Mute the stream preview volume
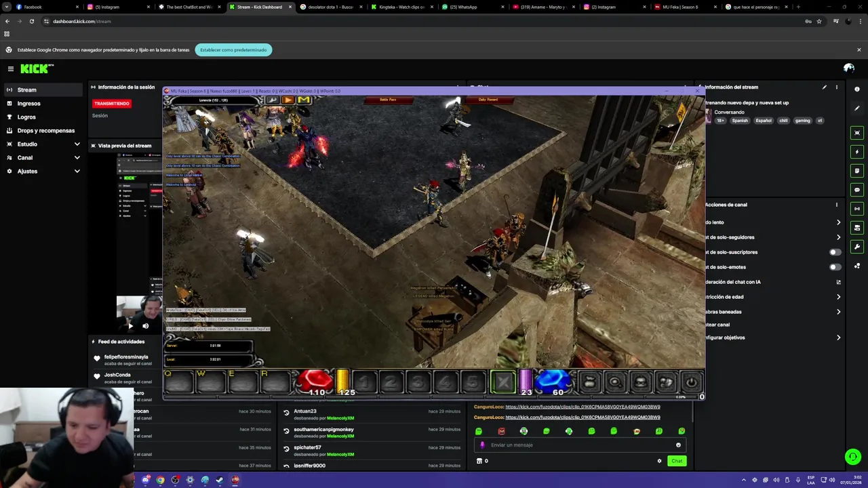The height and width of the screenshot is (488, 868). [x=145, y=326]
